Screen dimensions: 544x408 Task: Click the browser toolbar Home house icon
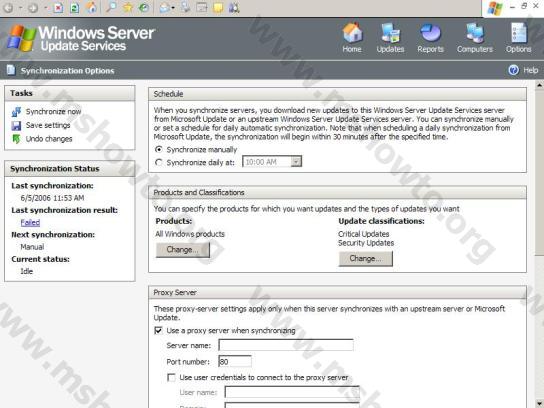pos(91,7)
